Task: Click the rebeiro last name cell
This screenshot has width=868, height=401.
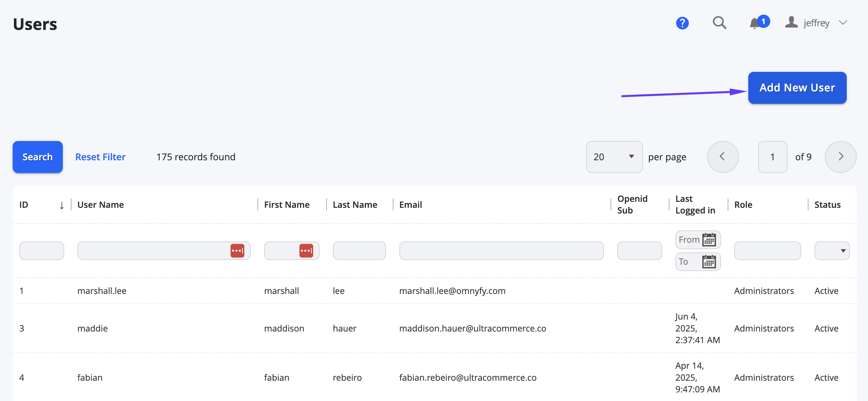Action: click(347, 377)
